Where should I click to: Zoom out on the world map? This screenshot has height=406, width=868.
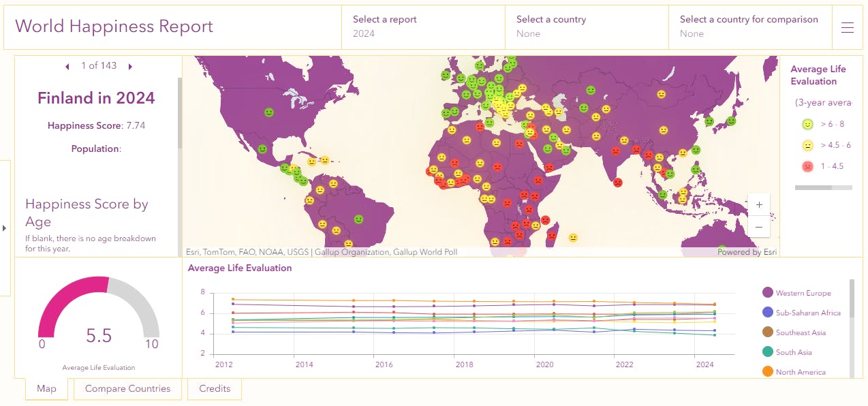[759, 226]
